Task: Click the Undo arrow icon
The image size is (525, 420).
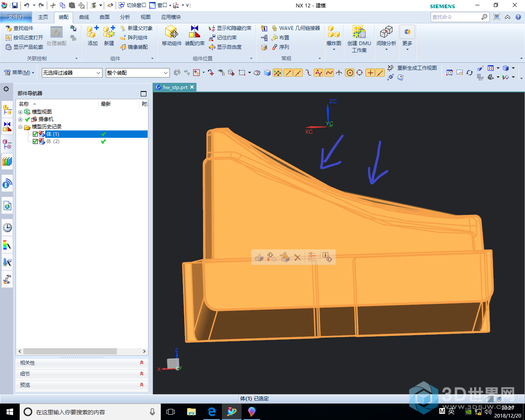Action: click(27, 5)
